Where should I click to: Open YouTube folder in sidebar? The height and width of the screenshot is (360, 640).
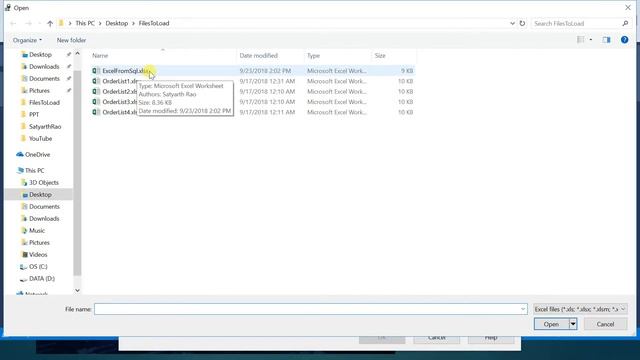40,139
